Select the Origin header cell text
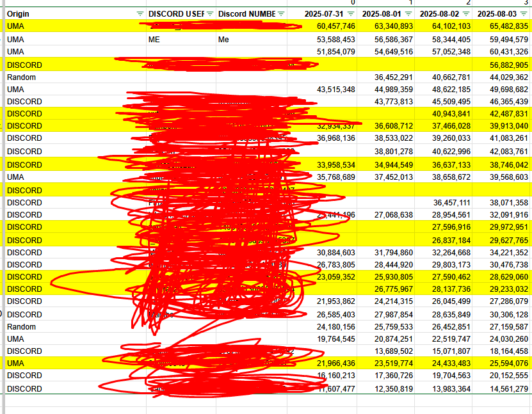Viewport: 532px width, 414px height. (18, 14)
